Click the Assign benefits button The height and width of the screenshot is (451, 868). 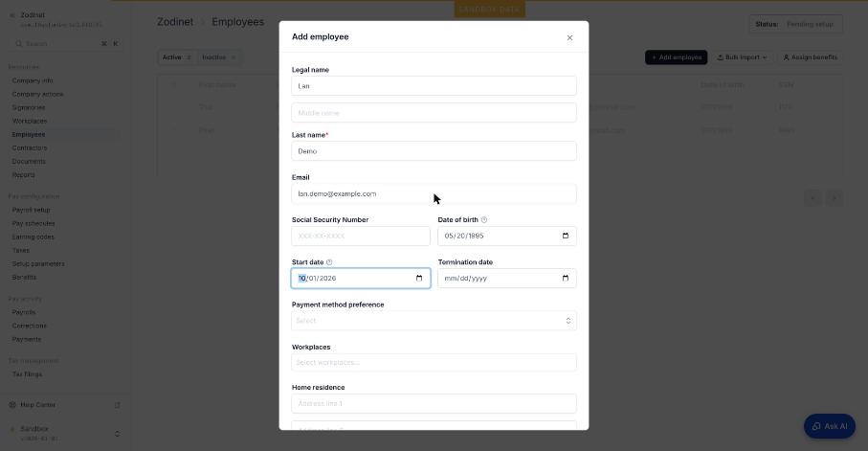pos(810,57)
